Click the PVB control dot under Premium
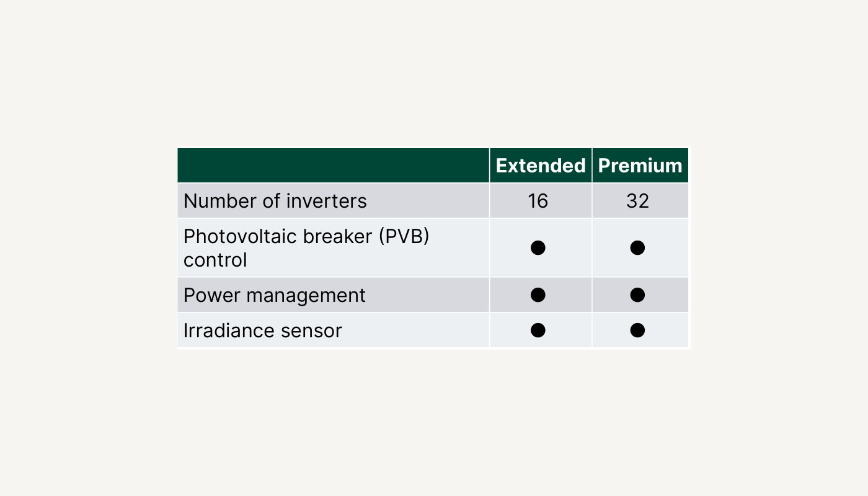This screenshot has height=496, width=868. (637, 248)
